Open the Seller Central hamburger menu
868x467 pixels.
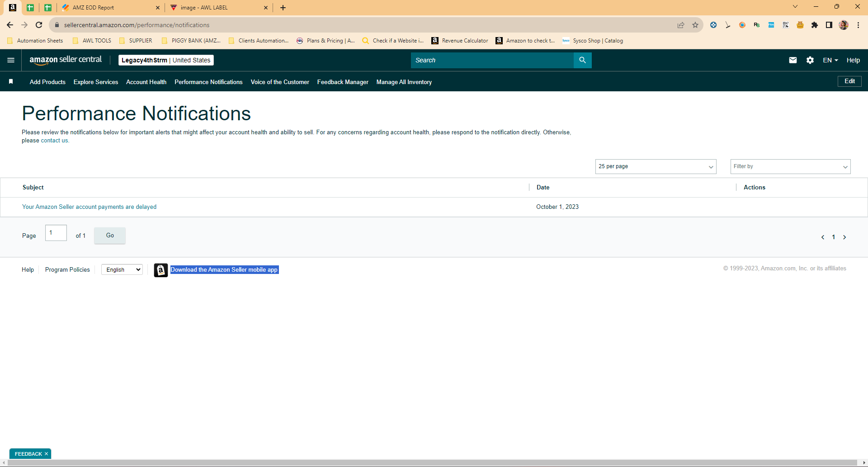(x=11, y=60)
